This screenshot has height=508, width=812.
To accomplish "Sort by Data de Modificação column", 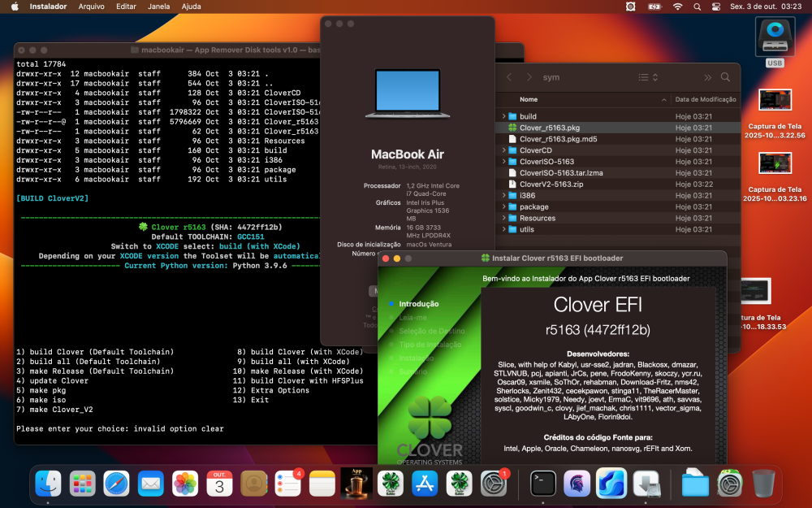I will click(706, 99).
